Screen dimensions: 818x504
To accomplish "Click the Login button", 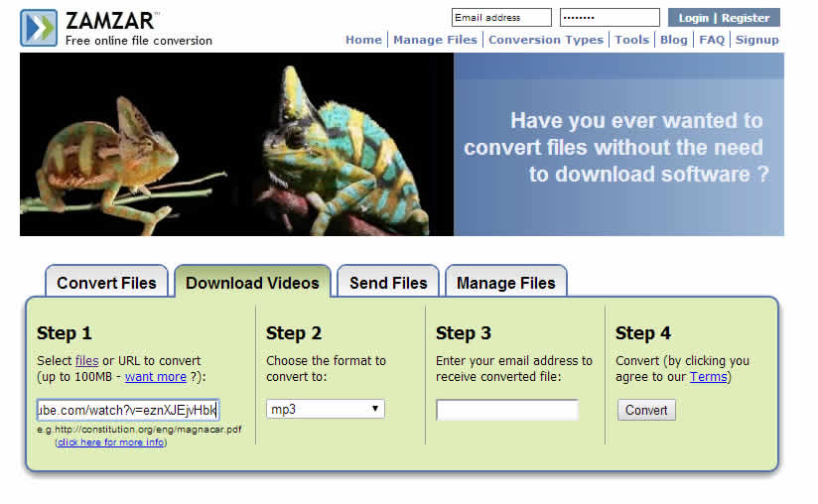I will pos(693,18).
